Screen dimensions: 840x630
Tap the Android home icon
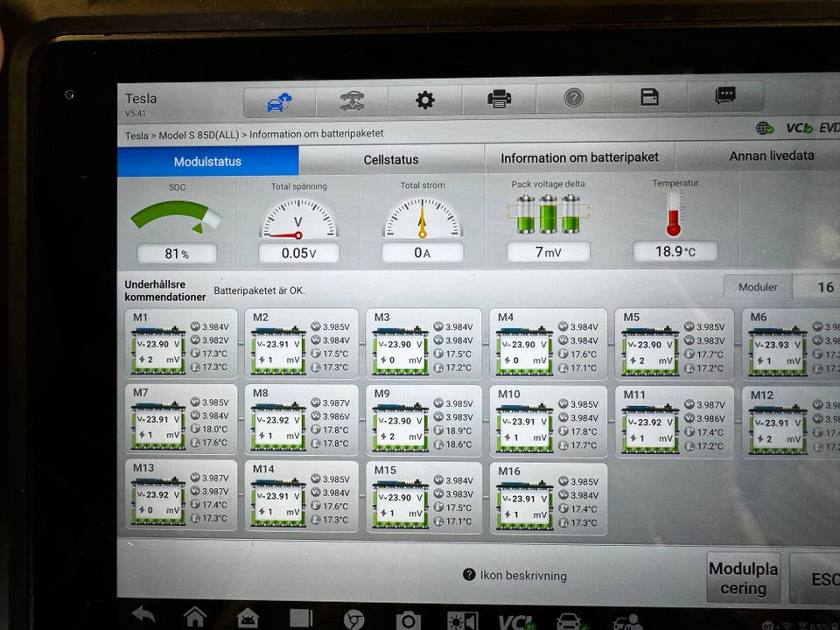[194, 617]
